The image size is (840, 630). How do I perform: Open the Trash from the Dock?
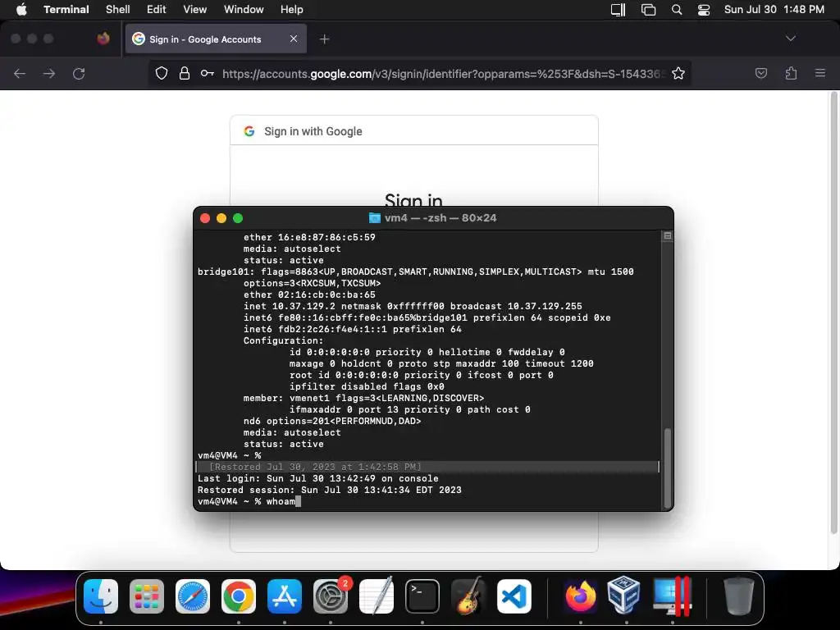[x=739, y=596]
